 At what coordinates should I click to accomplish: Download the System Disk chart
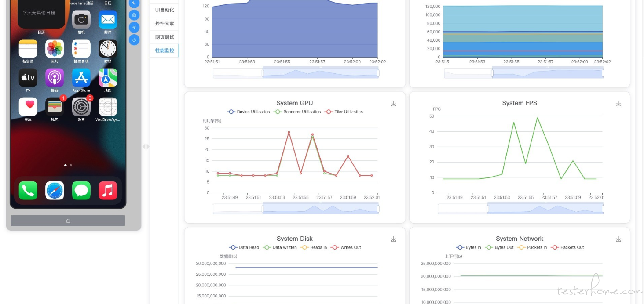point(394,239)
